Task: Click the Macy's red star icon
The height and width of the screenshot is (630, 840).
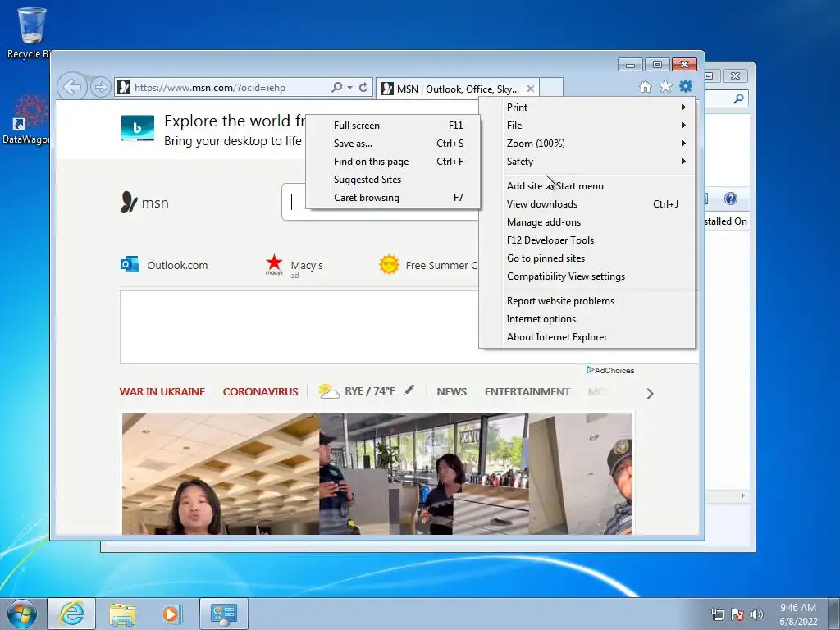Action: click(x=274, y=263)
